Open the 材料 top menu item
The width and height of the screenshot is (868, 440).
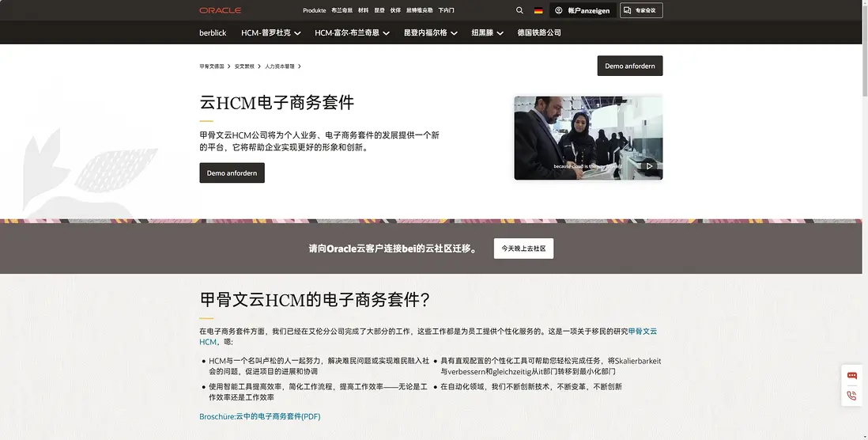point(363,10)
